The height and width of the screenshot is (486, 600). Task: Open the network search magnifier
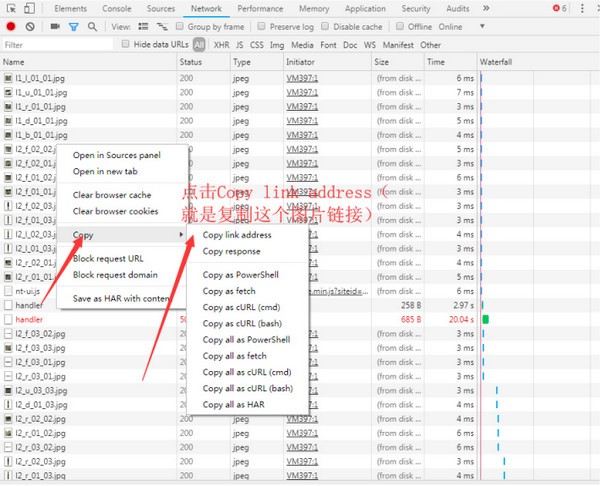click(92, 27)
